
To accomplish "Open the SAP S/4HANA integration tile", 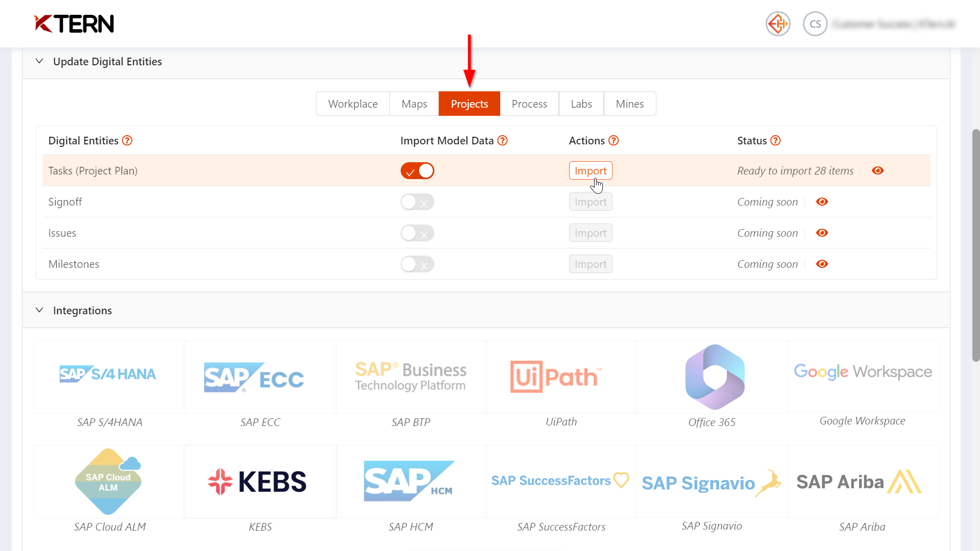I will 109,377.
